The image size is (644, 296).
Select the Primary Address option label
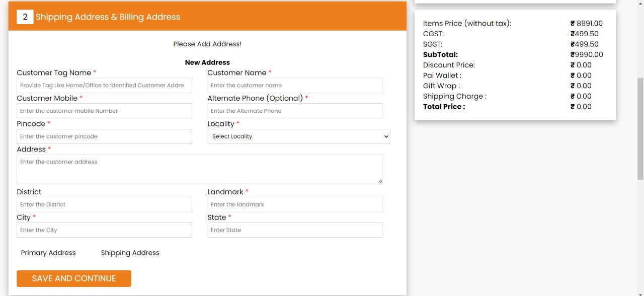[48, 253]
